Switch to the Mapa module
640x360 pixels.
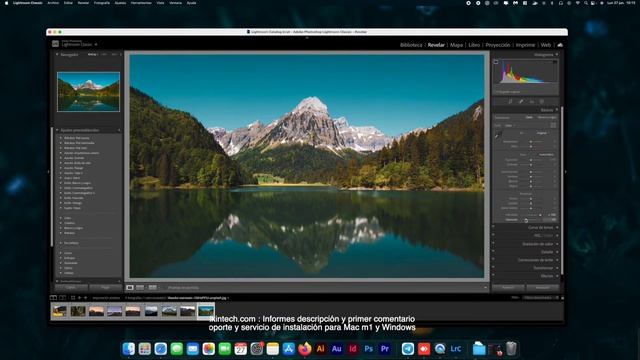[456, 45]
